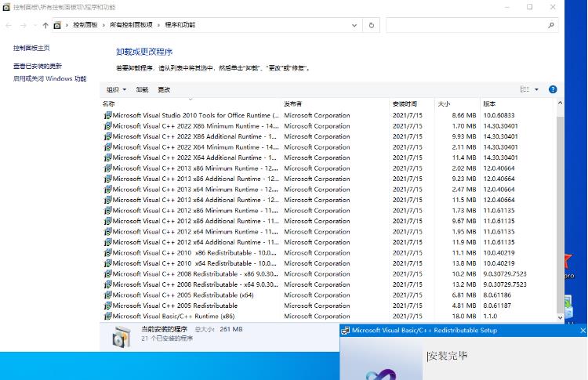This screenshot has height=380, width=588.
Task: Click the view mode icon in toolbar
Action: (524, 89)
